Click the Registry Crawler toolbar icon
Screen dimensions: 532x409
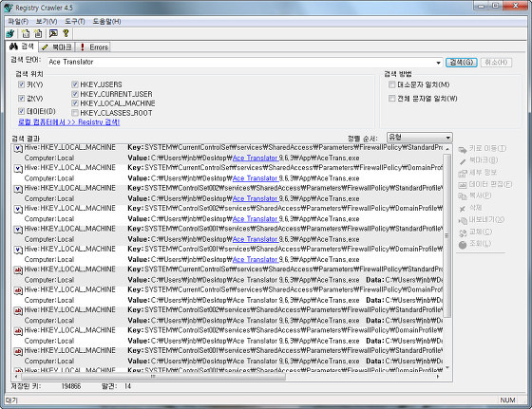coord(10,33)
